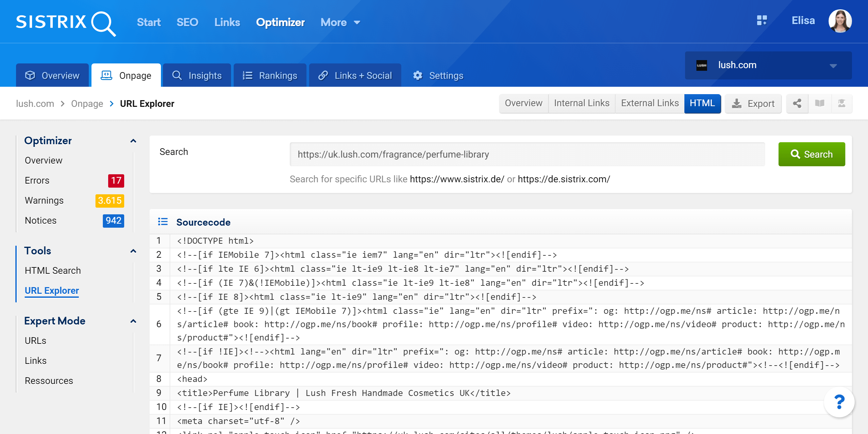The width and height of the screenshot is (868, 434).
Task: Open SEO in top navigation
Action: (187, 22)
